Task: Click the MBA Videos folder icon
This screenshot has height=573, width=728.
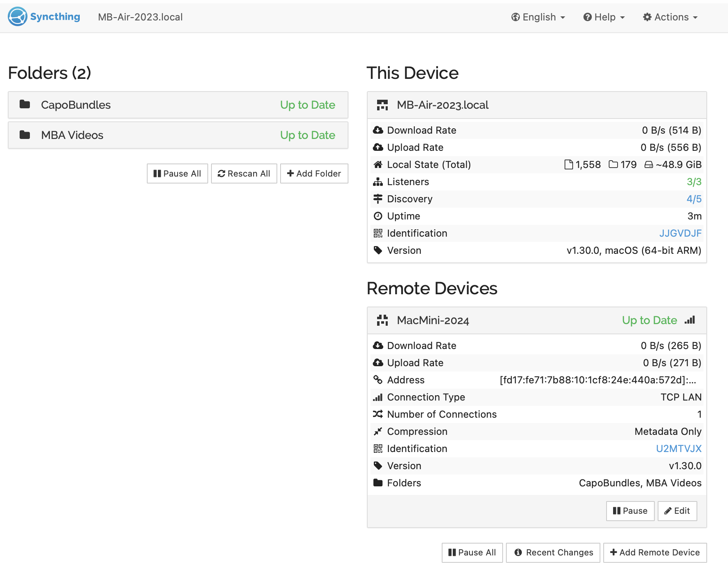Action: pos(25,135)
